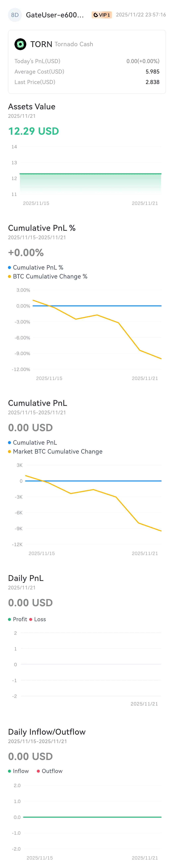Click the 8D user avatar
Screen dimensions: 174x868
(15, 15)
